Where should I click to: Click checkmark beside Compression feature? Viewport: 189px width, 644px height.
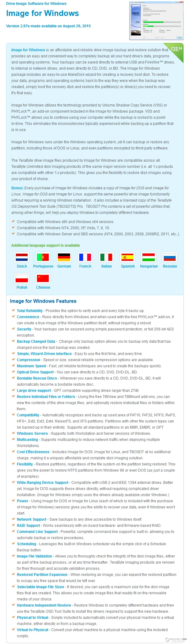[x=13, y=360]
